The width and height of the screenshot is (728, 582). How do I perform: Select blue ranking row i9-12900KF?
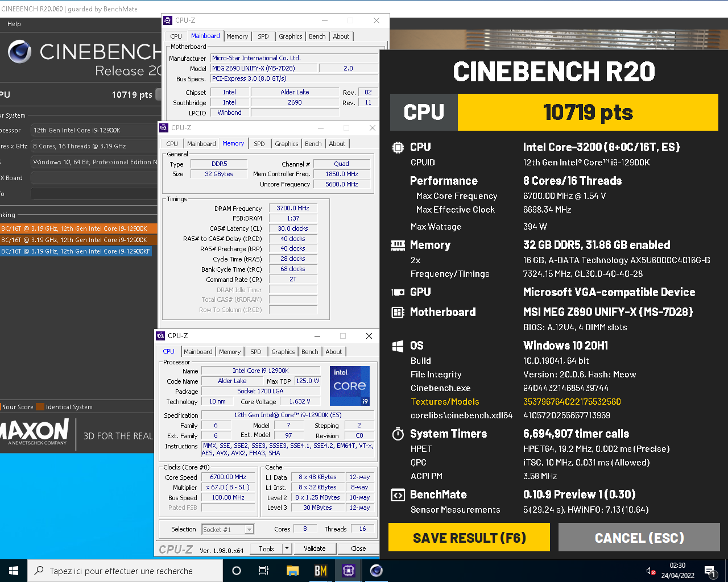(x=76, y=251)
